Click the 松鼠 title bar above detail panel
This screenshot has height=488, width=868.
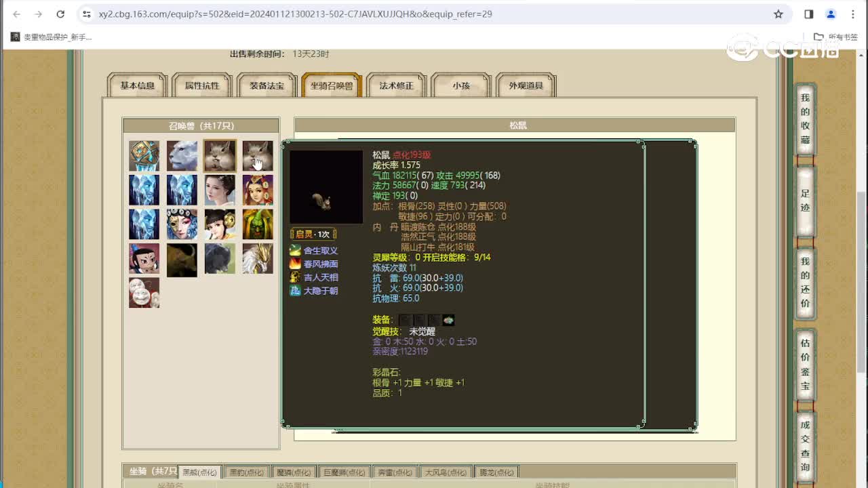click(515, 125)
